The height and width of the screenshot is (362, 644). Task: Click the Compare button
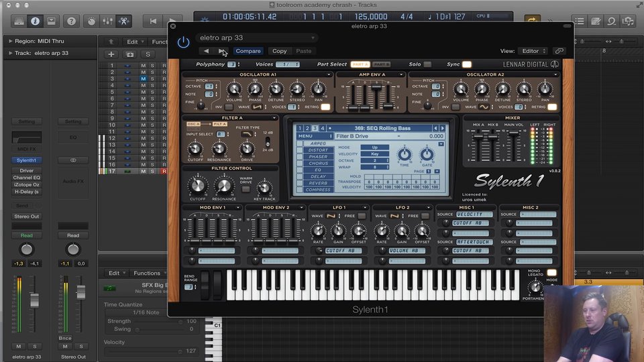pyautogui.click(x=248, y=51)
